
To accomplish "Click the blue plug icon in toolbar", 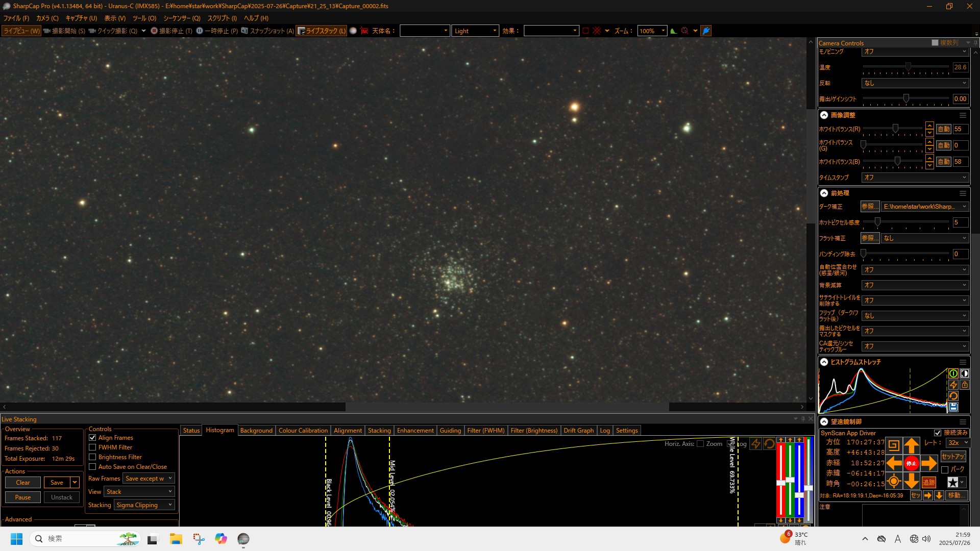I will coord(706,31).
